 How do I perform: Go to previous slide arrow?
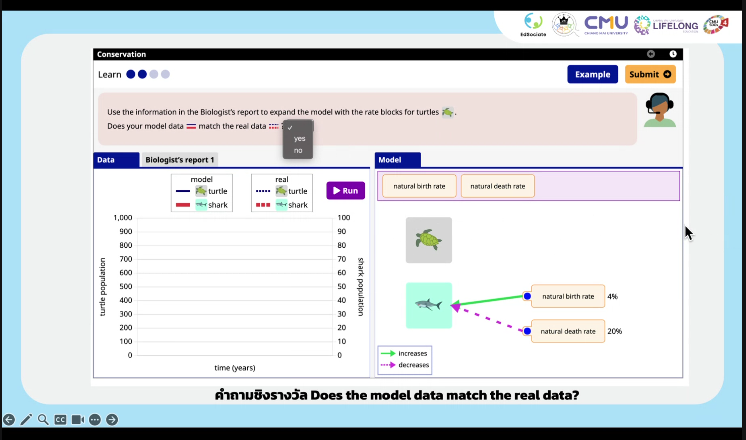(x=9, y=420)
